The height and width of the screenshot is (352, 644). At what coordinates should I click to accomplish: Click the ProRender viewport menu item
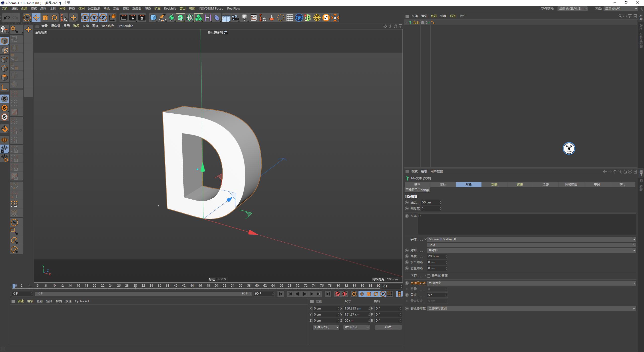[x=125, y=26]
